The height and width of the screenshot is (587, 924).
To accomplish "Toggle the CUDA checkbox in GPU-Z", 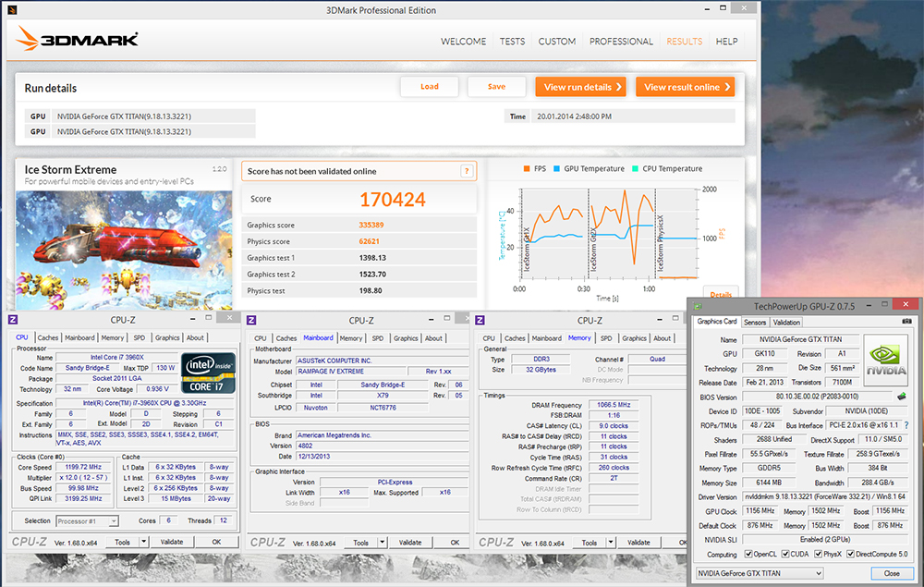I will [x=785, y=554].
